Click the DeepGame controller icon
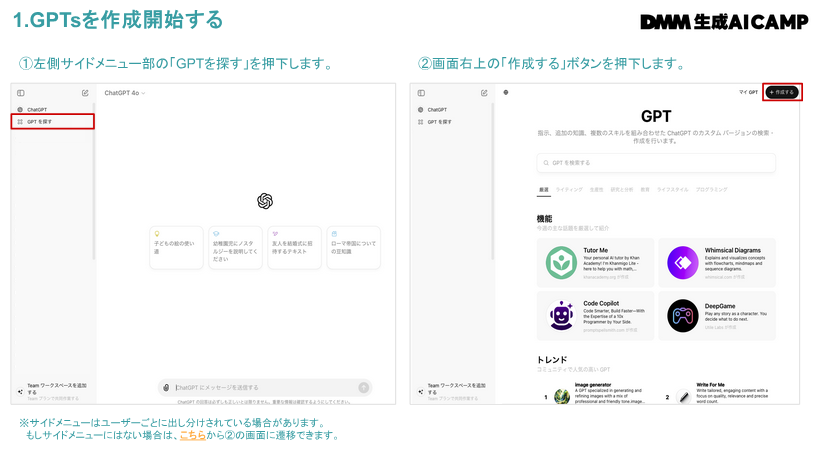This screenshot has width=820, height=460. pyautogui.click(x=683, y=316)
